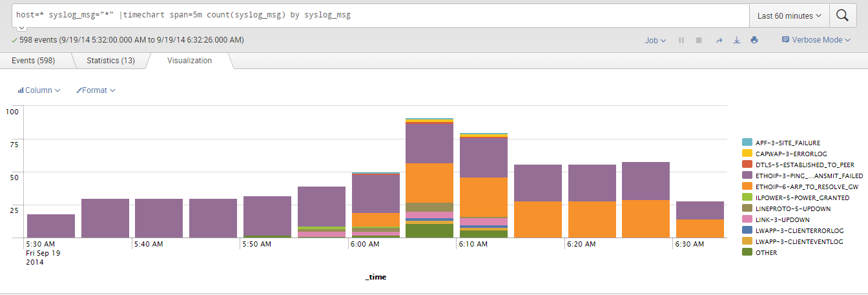Image resolution: width=868 pixels, height=295 pixels.
Task: Open the Format options menu
Action: coord(96,90)
